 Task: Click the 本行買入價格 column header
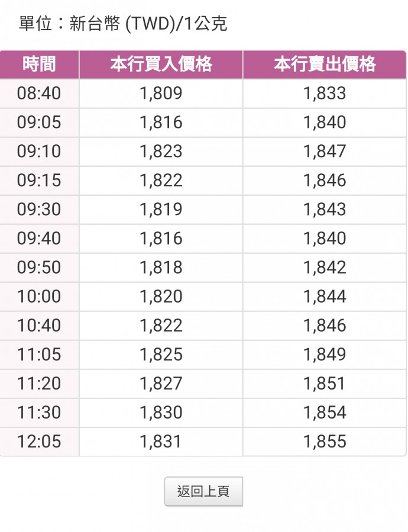161,64
